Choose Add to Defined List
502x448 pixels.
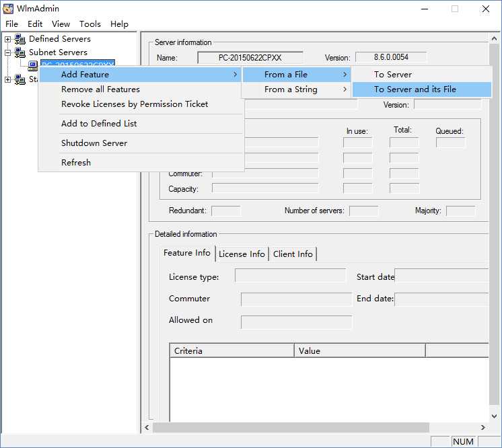(140, 124)
